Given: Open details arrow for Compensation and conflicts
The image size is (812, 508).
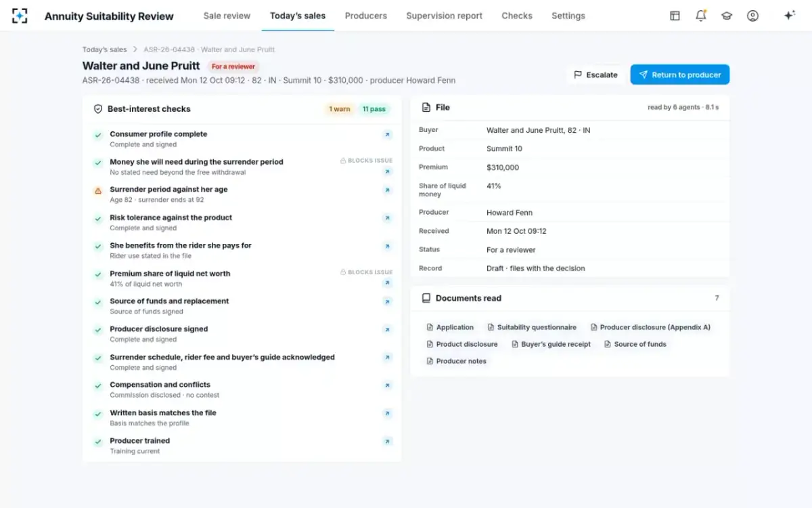Looking at the screenshot, I should pos(387,385).
